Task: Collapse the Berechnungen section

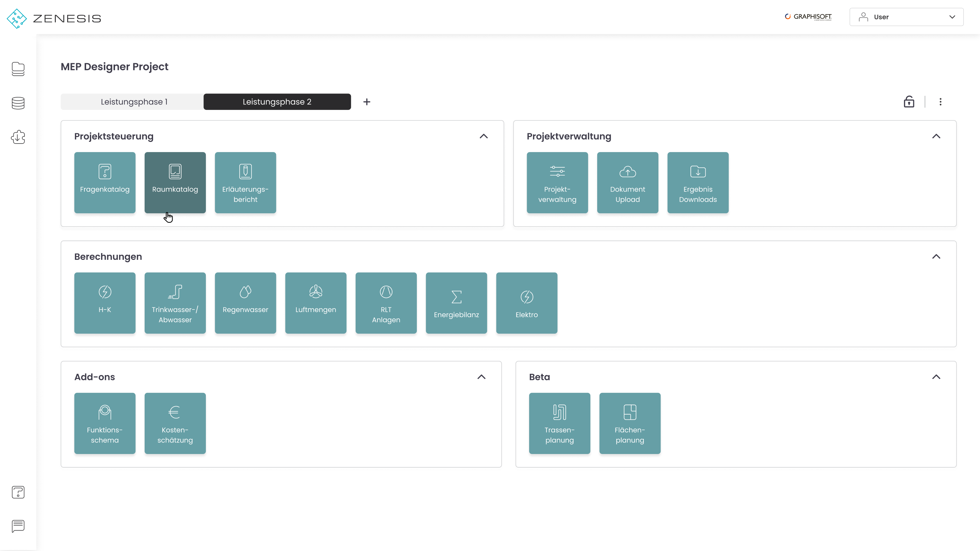Action: (936, 256)
